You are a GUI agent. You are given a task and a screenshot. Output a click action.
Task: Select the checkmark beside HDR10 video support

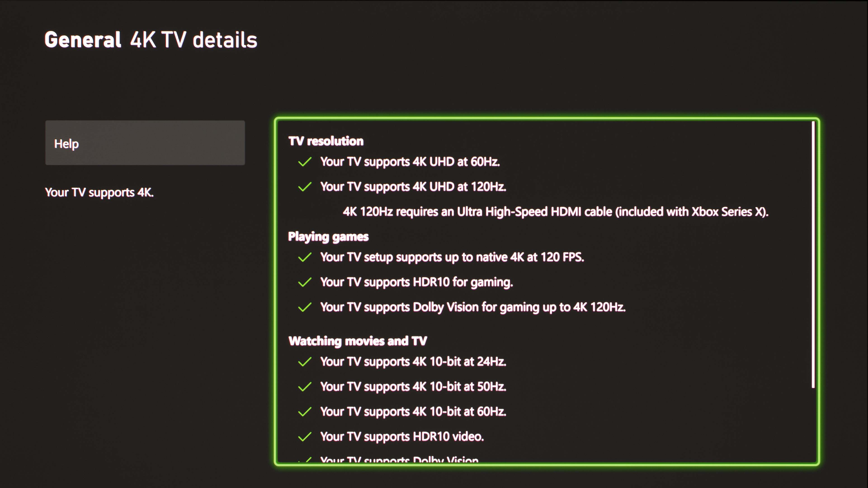(x=305, y=437)
